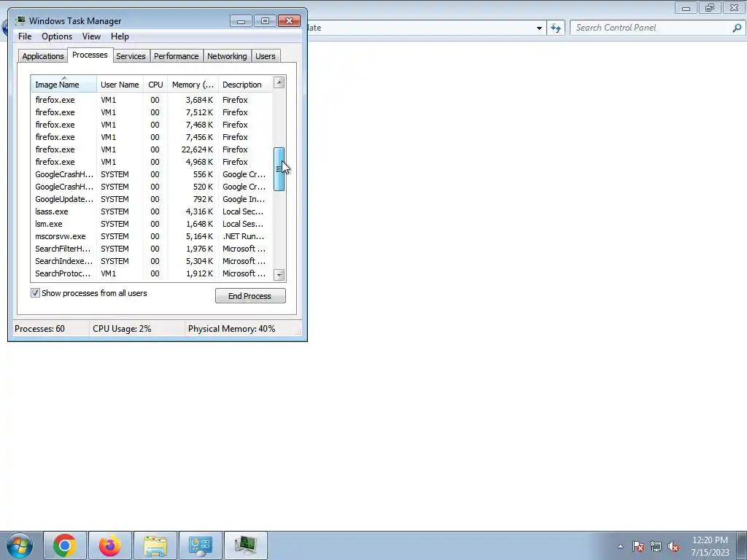The height and width of the screenshot is (560, 747).
Task: Switch to the Applications tab
Action: (43, 56)
